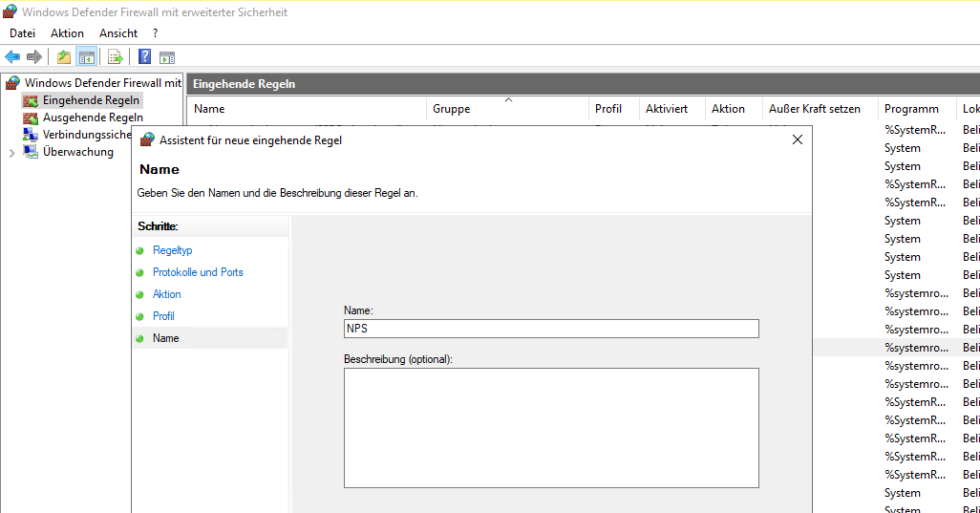Go up one level with the folder icon

64,57
